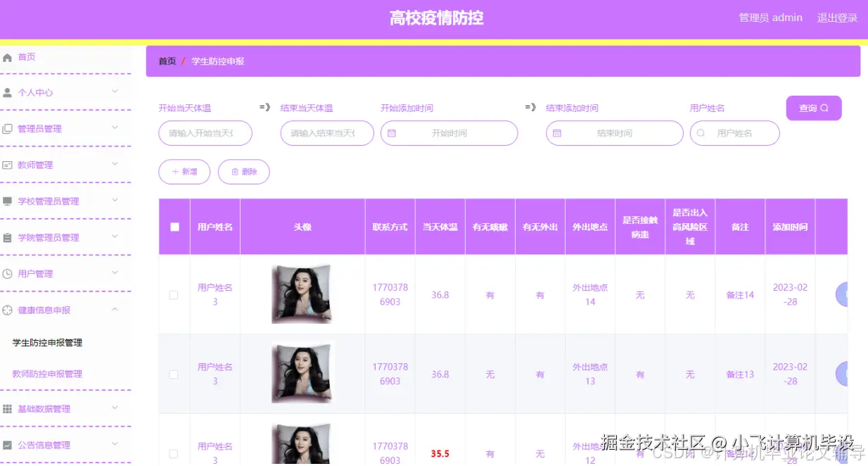868x466 pixels.
Task: Click the red 35.5 temperature value
Action: pos(440,454)
